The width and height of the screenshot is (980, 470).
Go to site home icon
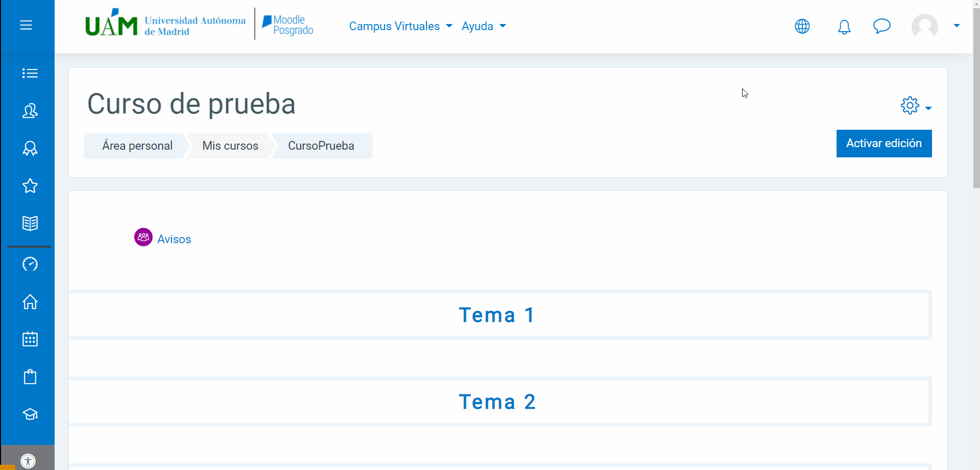click(x=30, y=302)
